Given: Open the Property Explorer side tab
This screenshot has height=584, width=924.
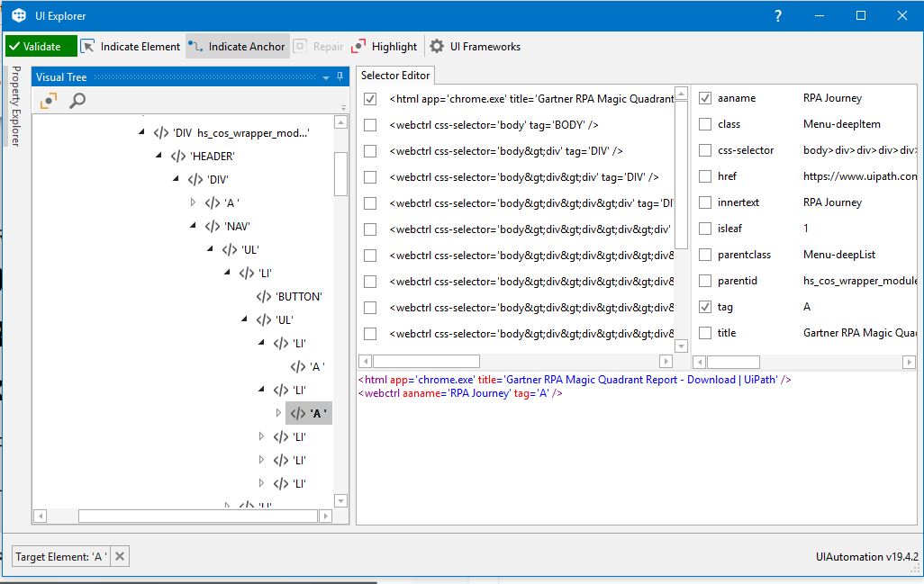Looking at the screenshot, I should click(15, 106).
